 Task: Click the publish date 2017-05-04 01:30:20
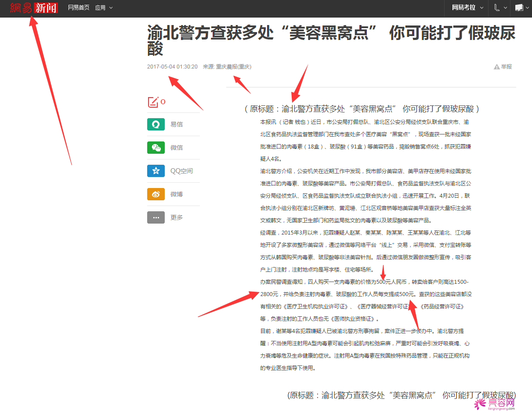[x=172, y=67]
